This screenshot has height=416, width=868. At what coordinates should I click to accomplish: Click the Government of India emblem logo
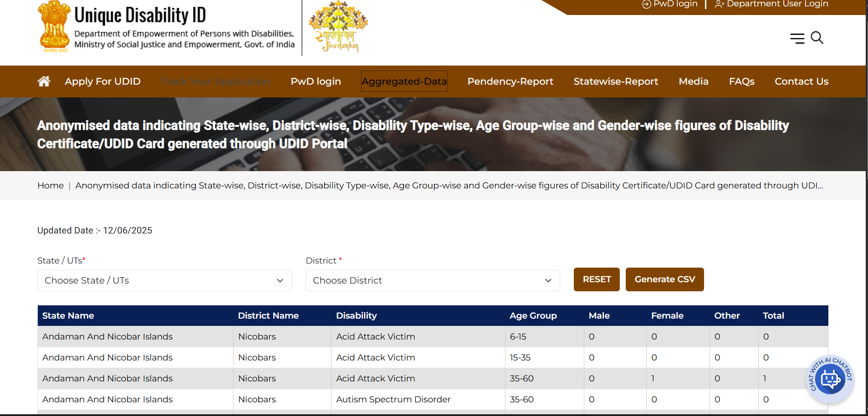click(54, 27)
